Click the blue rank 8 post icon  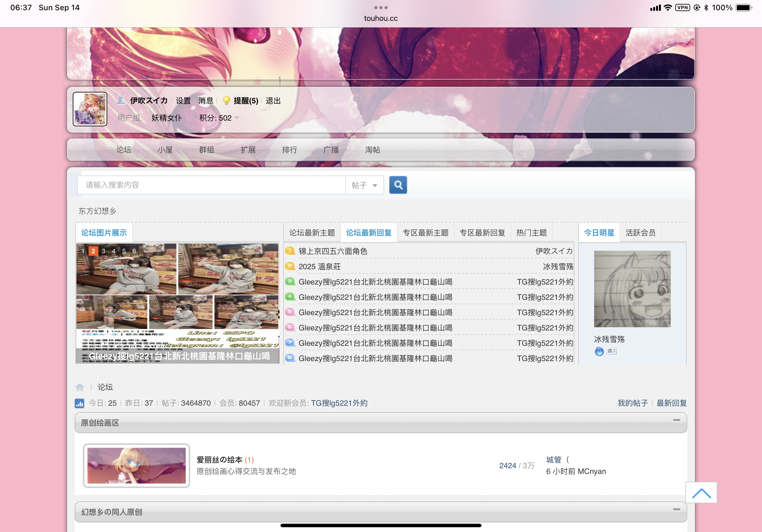click(x=290, y=358)
